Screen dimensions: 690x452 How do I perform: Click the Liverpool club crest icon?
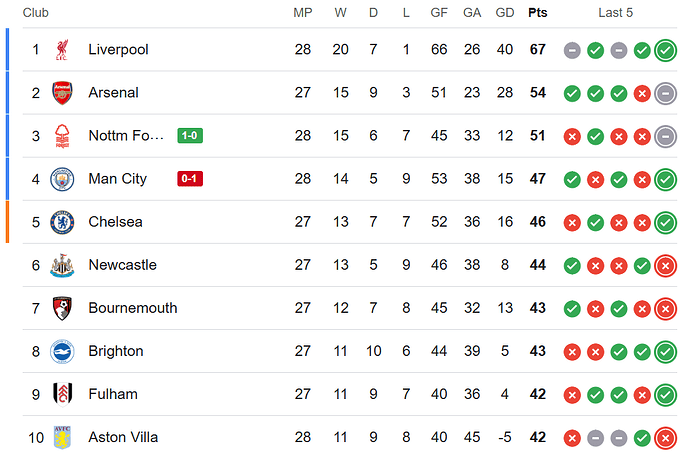coord(62,49)
